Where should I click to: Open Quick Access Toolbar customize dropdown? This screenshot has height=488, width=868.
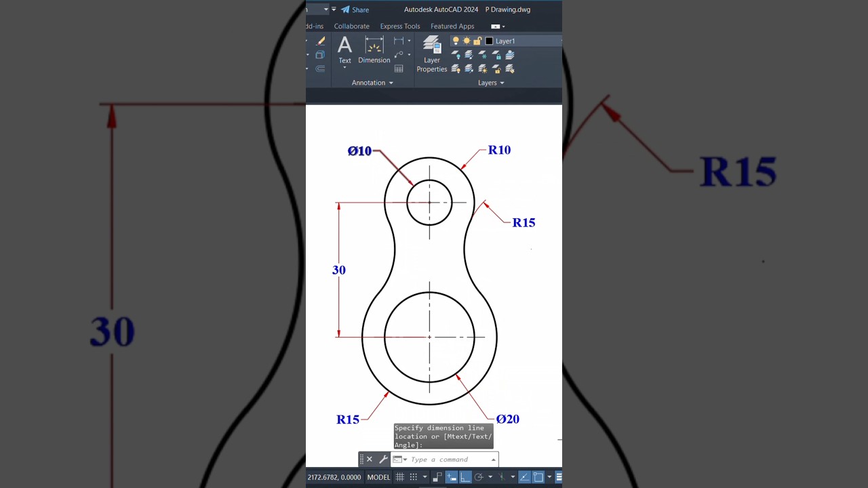334,9
